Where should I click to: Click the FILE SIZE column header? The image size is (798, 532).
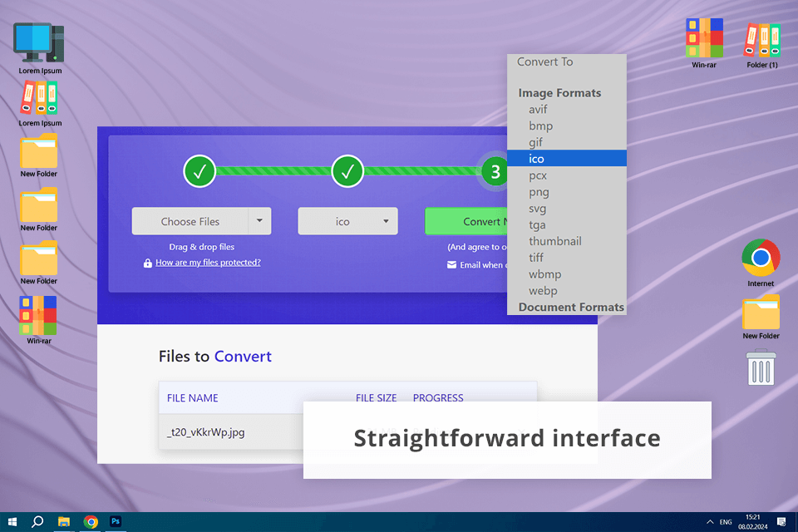pos(376,398)
